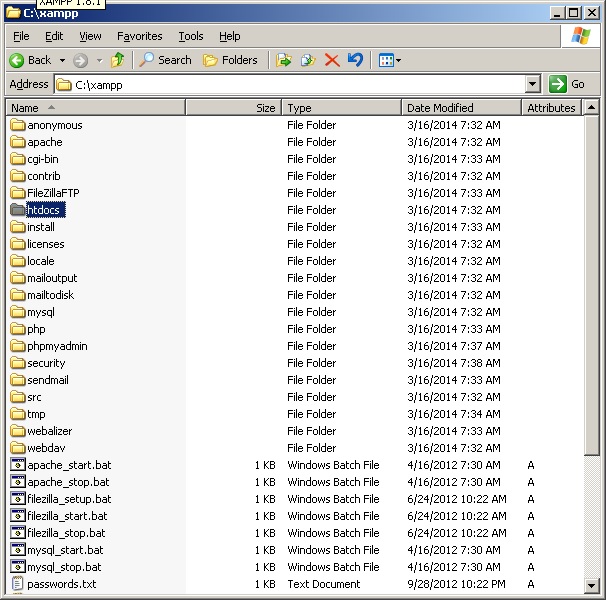606x600 pixels.
Task: Click the webalizer folder name
Action: 49,431
